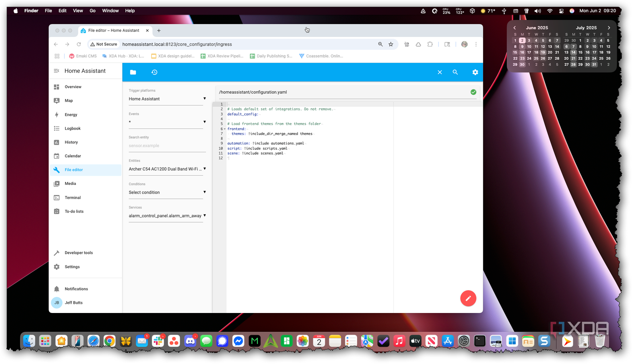Viewport: 633px width, 364px height.
Task: Open To-do lists in the sidebar
Action: (x=86, y=212)
